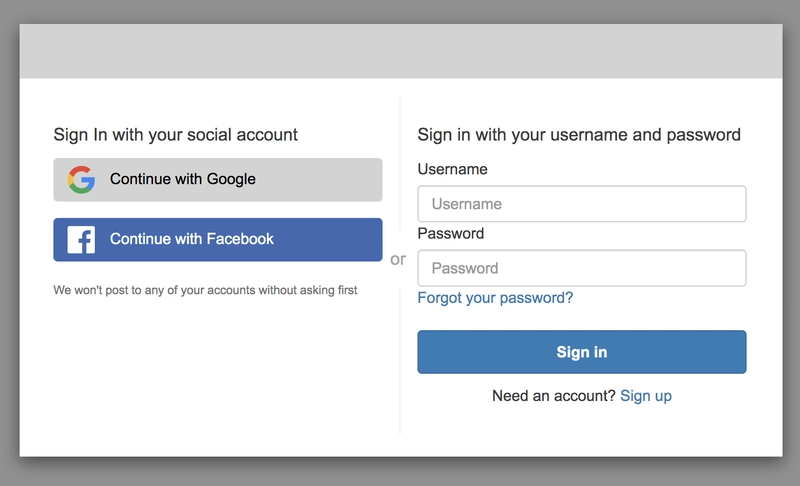The image size is (800, 486).
Task: Focus the Username input field
Action: (x=582, y=203)
